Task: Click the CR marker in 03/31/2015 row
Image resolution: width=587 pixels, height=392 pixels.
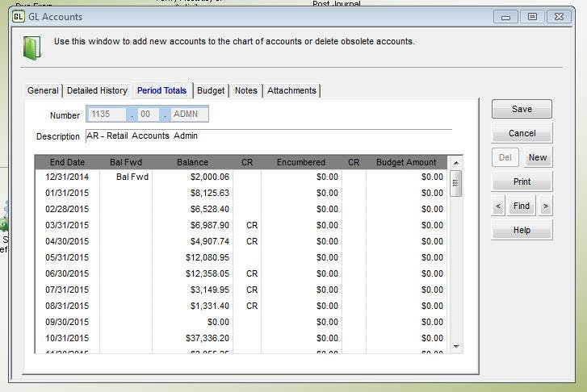Action: coord(252,225)
